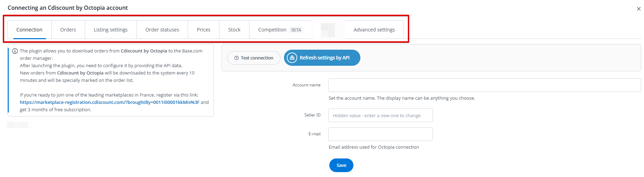Click the BETA badge beside Competition
The height and width of the screenshot is (177, 644).
296,30
